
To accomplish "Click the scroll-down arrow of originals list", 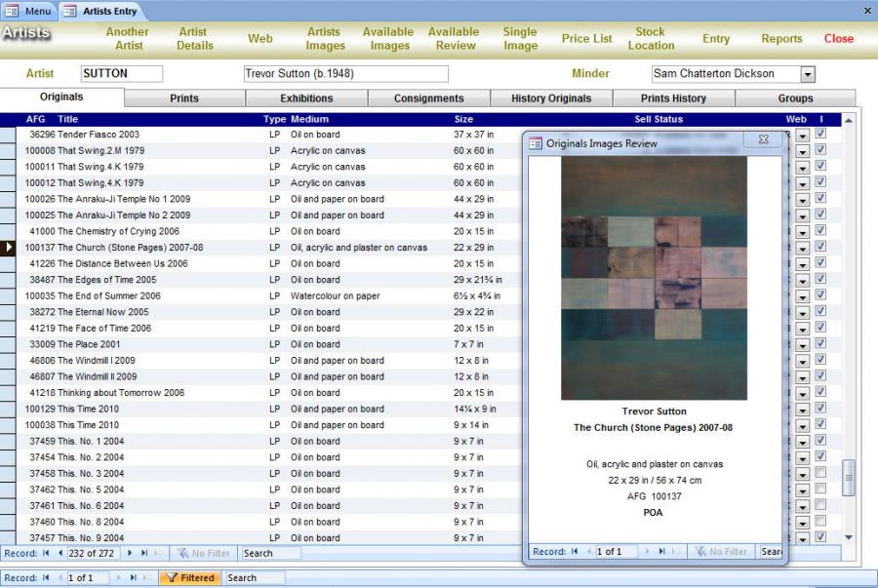I will click(849, 537).
